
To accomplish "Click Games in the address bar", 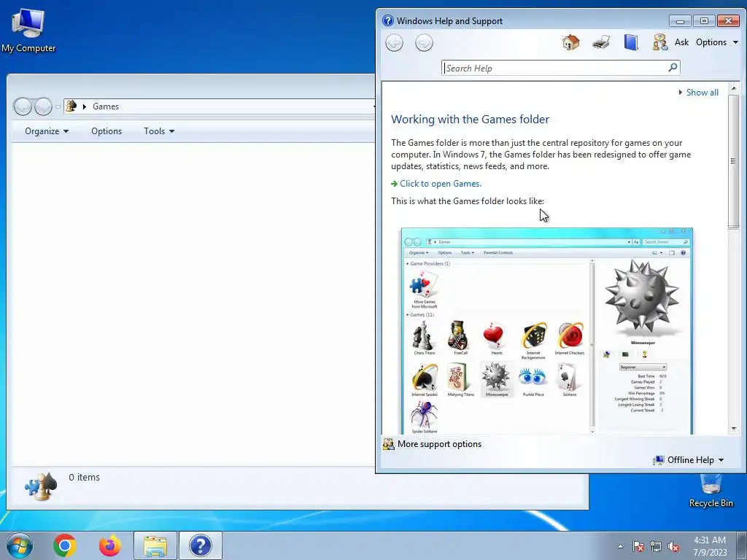I will [106, 106].
